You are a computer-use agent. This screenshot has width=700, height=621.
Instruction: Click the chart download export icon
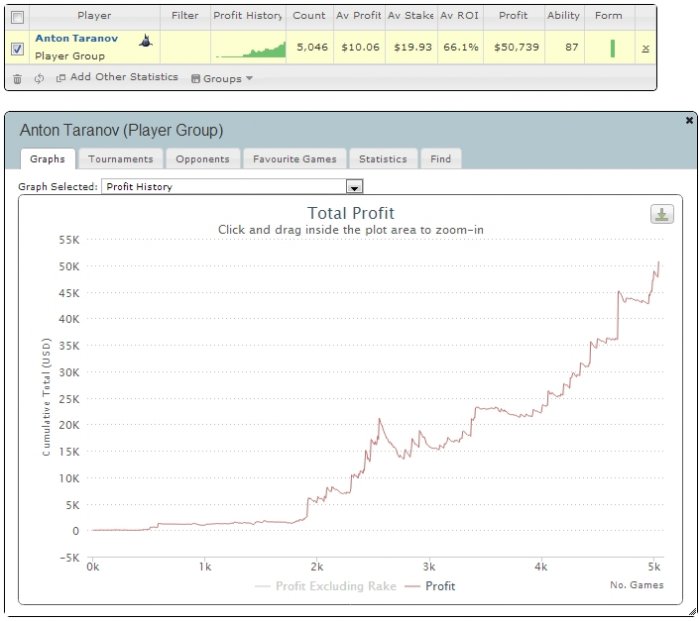click(662, 214)
